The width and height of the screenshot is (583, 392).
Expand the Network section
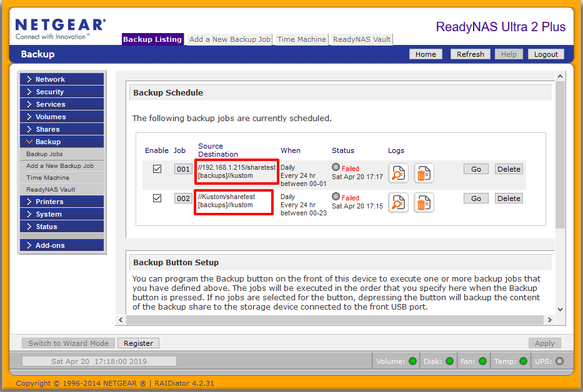pyautogui.click(x=61, y=79)
